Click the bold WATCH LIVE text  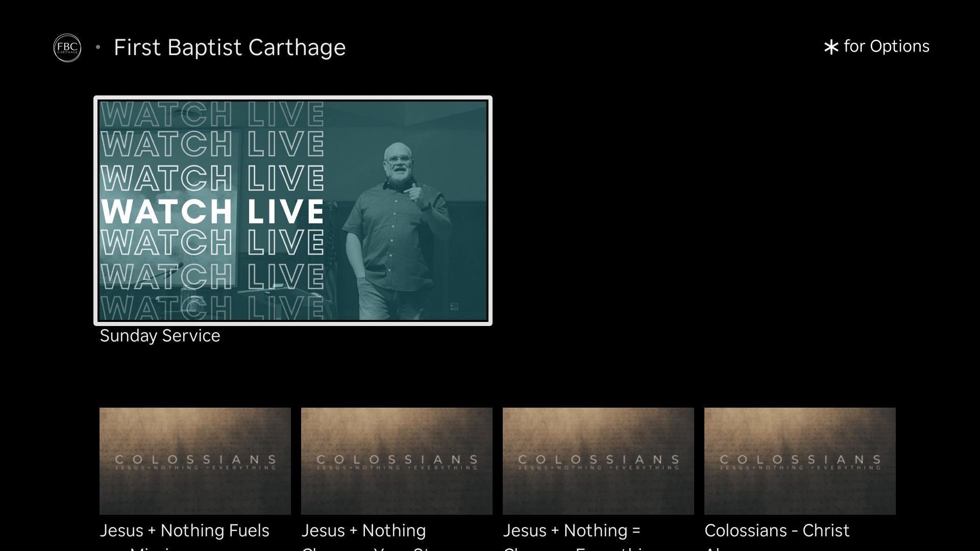212,211
